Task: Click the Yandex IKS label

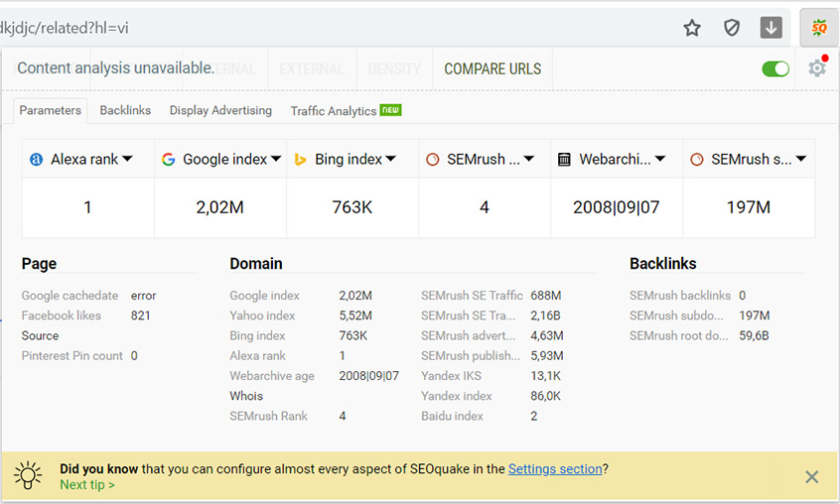Action: [451, 376]
